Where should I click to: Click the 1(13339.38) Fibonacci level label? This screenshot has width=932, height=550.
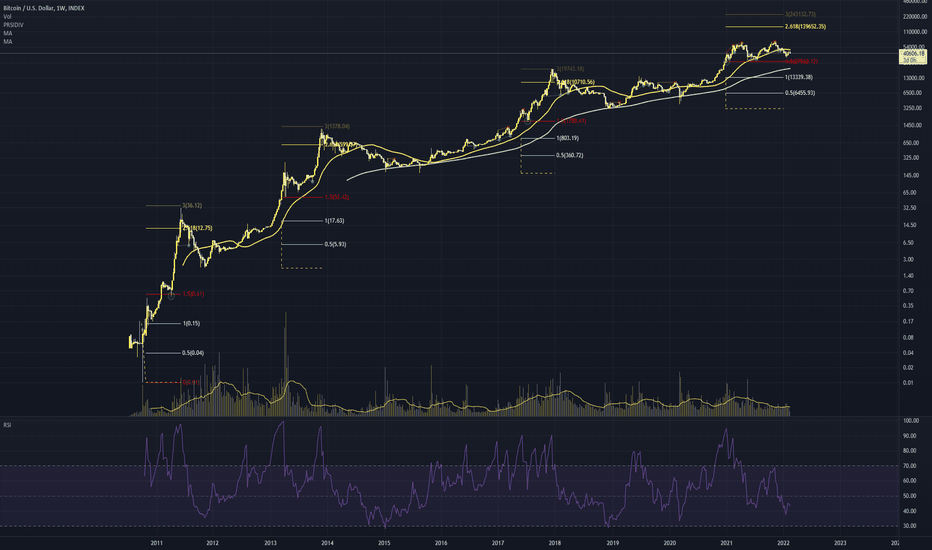(798, 77)
